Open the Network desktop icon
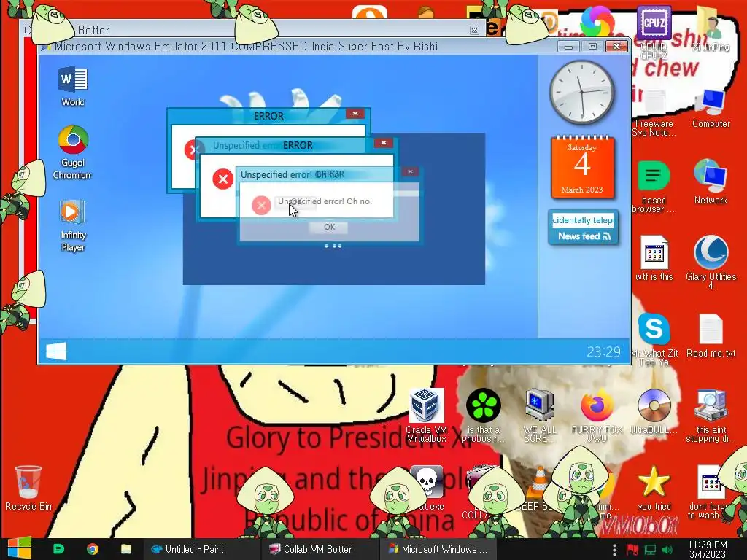Viewport: 747px width, 560px height. [x=711, y=182]
